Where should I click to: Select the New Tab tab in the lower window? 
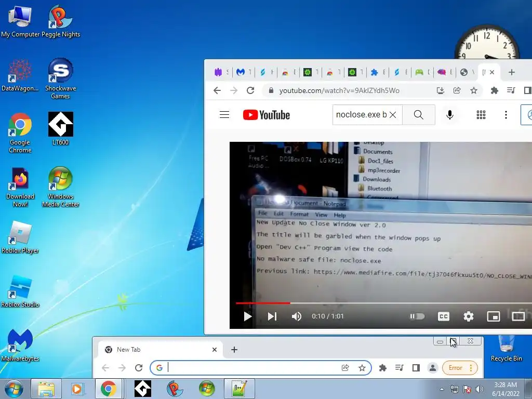pos(160,350)
